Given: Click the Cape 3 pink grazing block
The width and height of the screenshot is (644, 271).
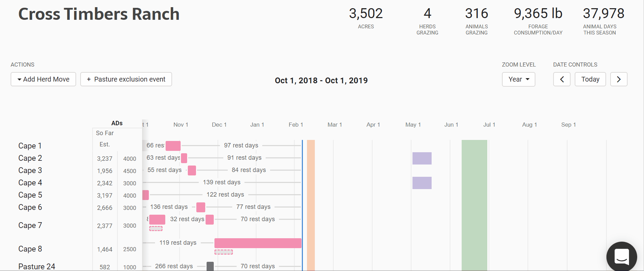Looking at the screenshot, I should [x=192, y=170].
